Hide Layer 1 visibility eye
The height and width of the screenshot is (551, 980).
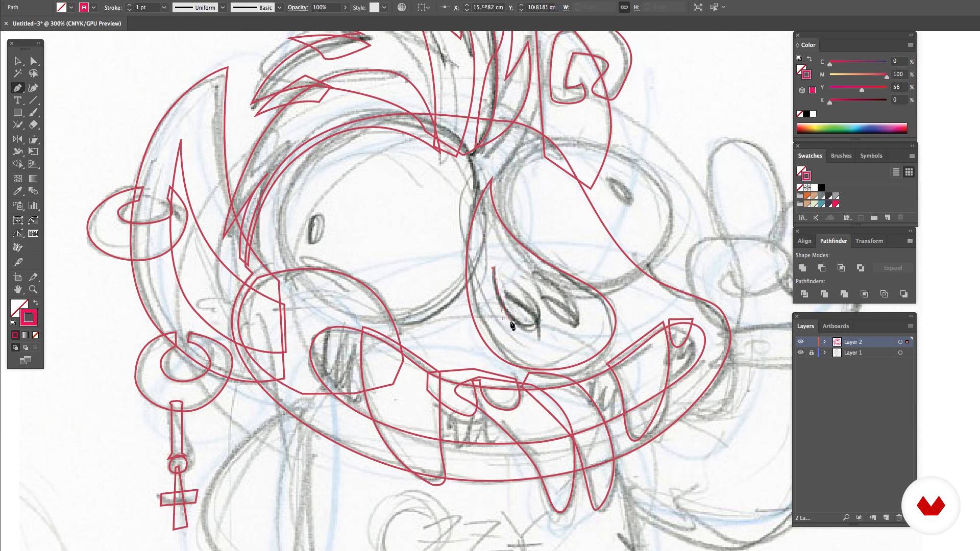click(800, 353)
